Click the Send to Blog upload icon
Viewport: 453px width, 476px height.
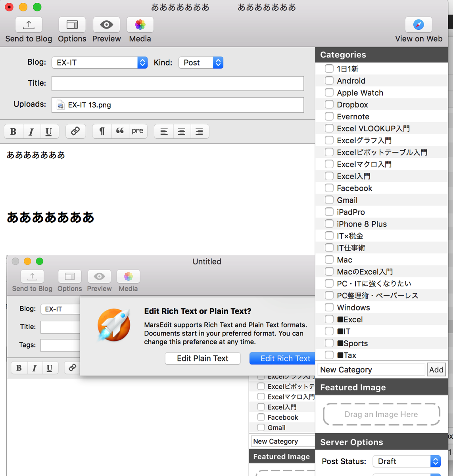click(29, 25)
